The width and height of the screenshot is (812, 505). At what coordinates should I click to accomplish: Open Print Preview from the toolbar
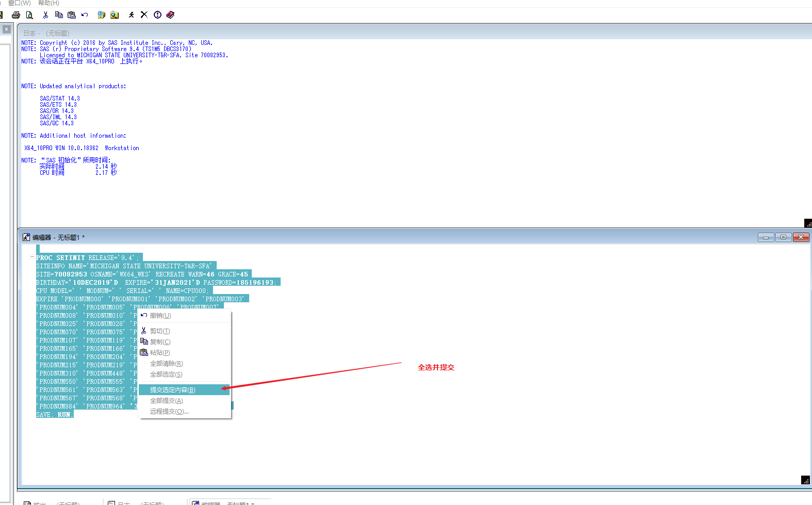(x=29, y=15)
